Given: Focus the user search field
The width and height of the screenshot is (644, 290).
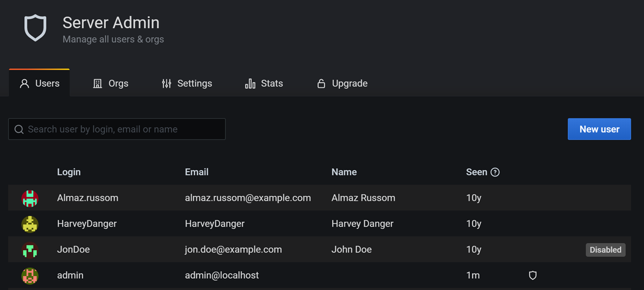Looking at the screenshot, I should pos(123,129).
